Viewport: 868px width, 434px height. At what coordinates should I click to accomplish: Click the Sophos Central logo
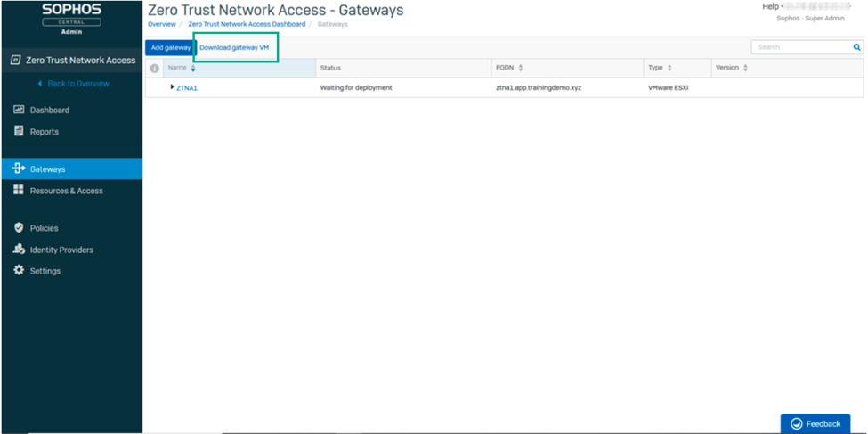click(x=71, y=19)
